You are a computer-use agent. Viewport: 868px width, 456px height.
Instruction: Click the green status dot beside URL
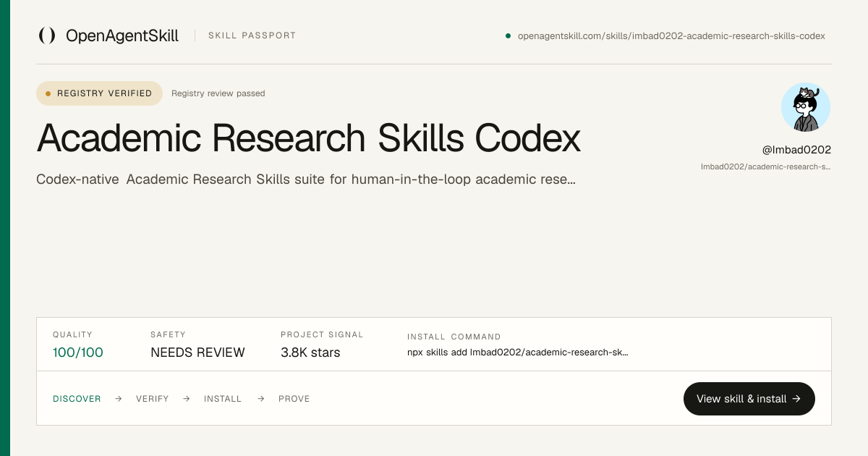509,35
